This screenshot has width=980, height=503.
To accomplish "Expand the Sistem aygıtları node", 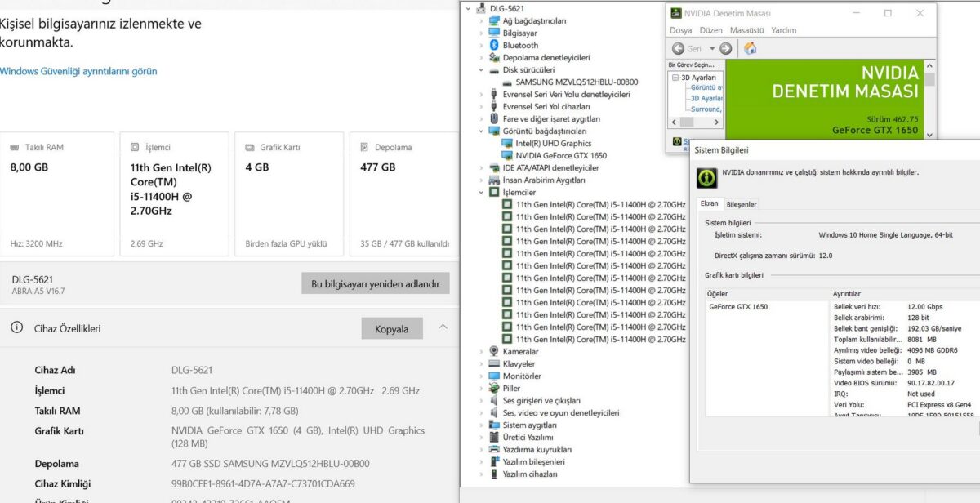I will point(481,425).
